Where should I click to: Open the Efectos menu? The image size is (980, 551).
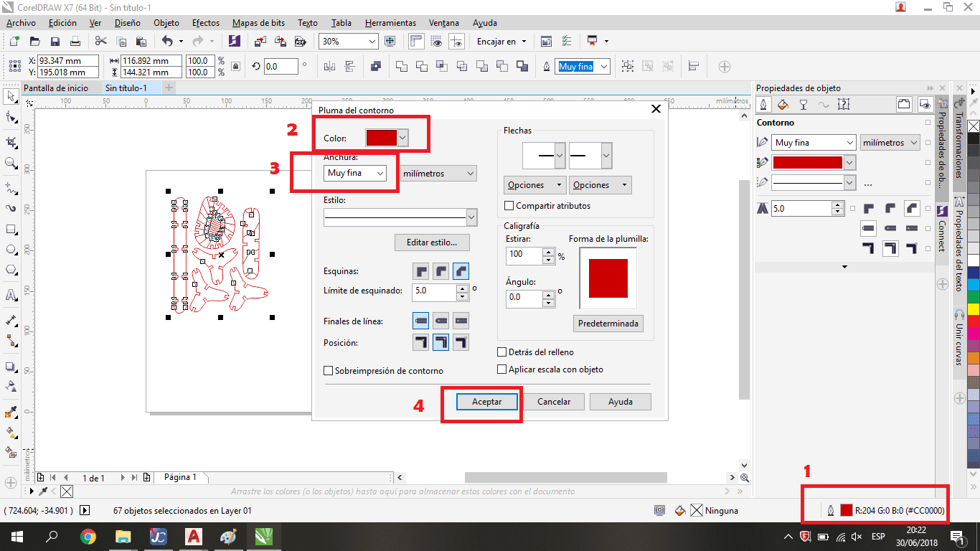click(206, 23)
